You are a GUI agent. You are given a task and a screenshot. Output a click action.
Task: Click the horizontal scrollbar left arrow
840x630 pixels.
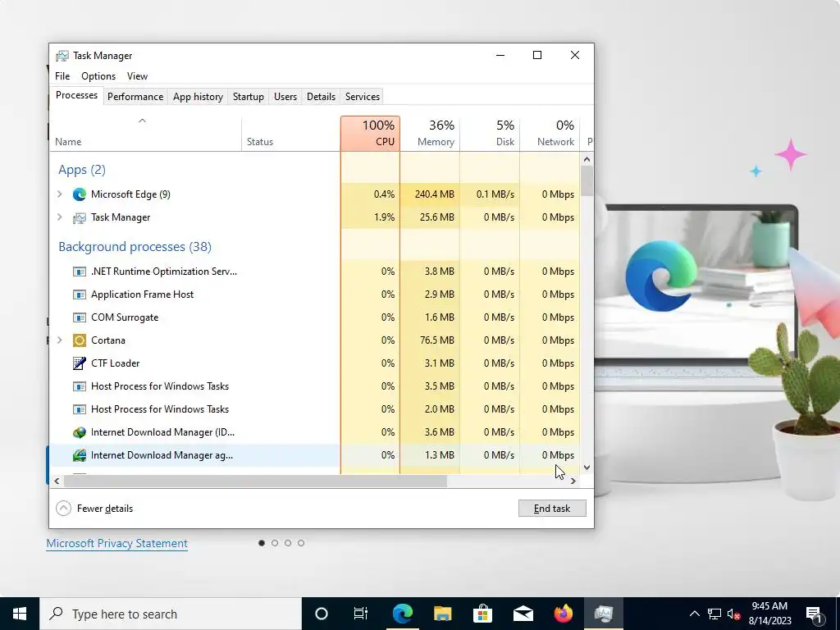click(57, 481)
